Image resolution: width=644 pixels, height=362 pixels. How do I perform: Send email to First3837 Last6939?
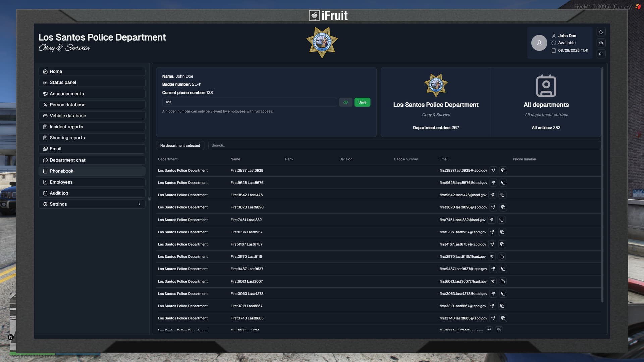click(x=493, y=171)
